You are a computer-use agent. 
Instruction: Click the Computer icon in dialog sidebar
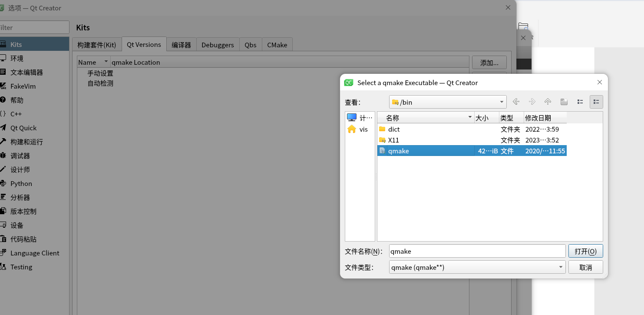pos(352,118)
